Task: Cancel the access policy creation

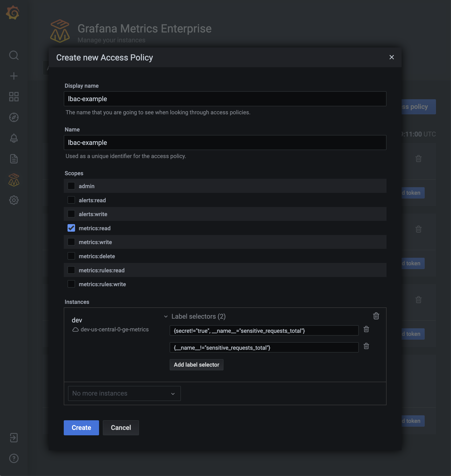Action: pyautogui.click(x=121, y=428)
